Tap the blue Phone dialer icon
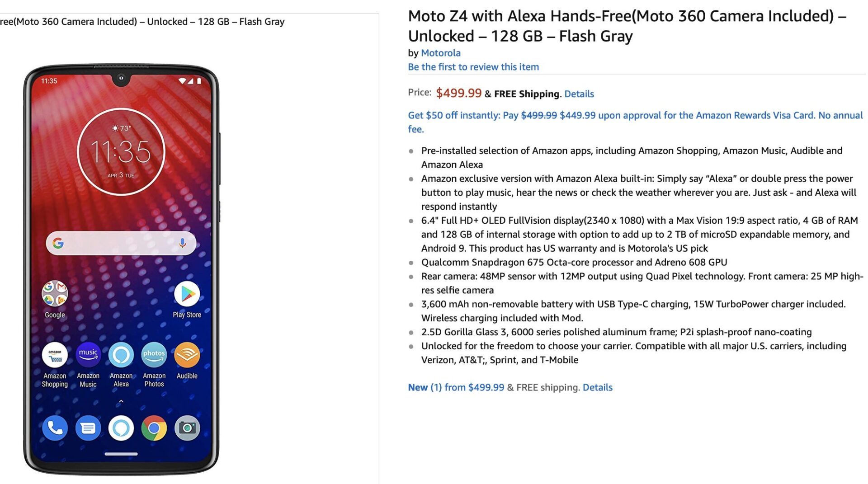The height and width of the screenshot is (484, 868). (x=55, y=428)
